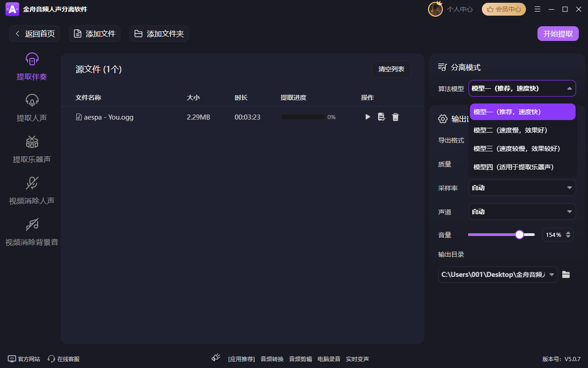
Task: Delete aespa - You.ogg from the list
Action: pos(396,117)
